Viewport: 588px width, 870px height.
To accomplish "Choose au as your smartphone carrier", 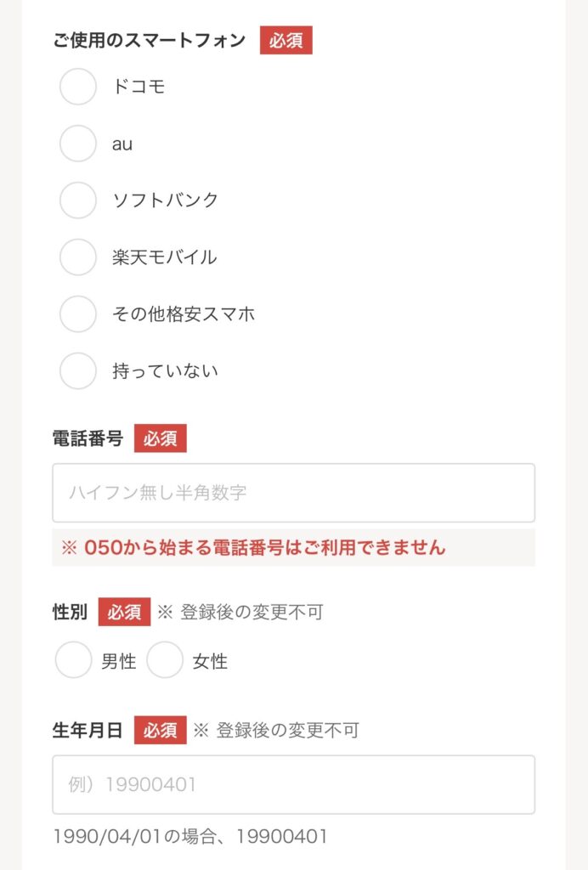I will click(x=77, y=144).
